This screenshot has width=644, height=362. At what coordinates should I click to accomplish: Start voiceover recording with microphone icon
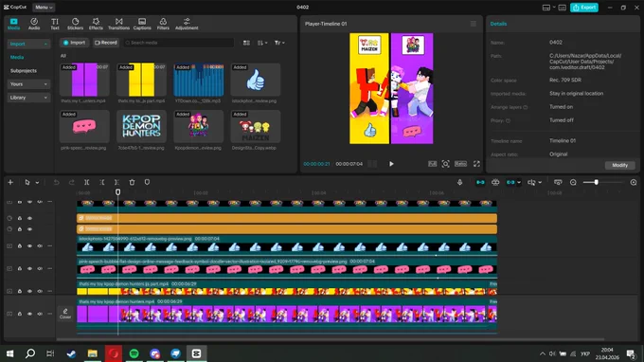tap(459, 182)
